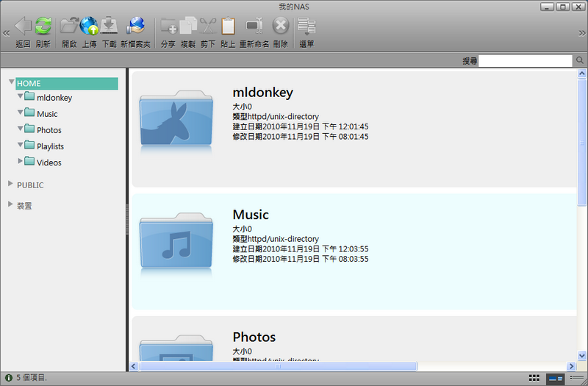Click the mldonkey folder title
588x386 pixels.
tap(262, 93)
